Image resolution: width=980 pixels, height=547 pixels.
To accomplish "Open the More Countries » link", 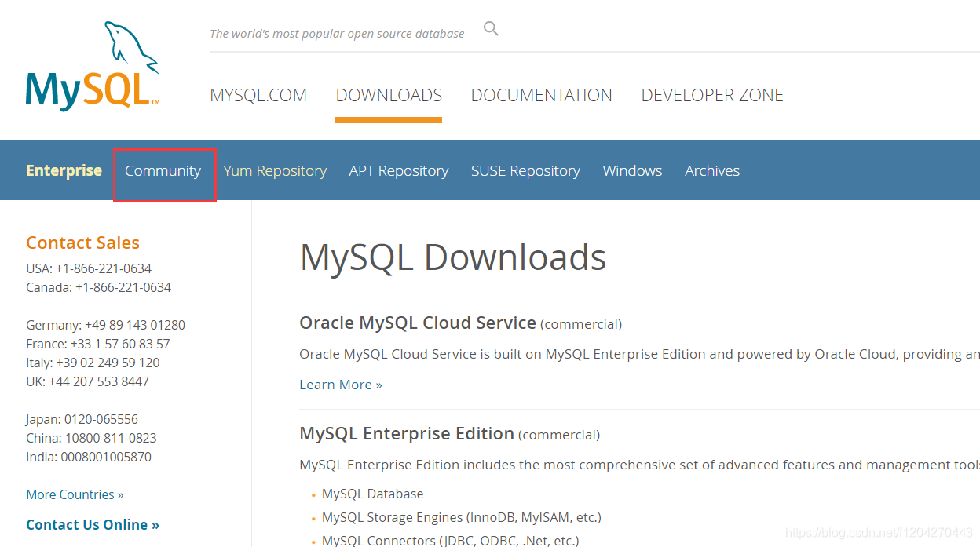I will click(x=75, y=494).
